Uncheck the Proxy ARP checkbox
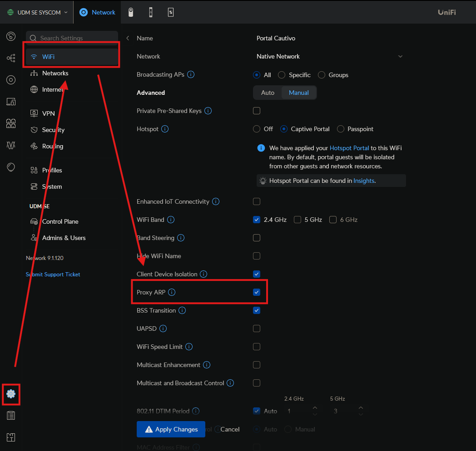Image resolution: width=476 pixels, height=451 pixels. (x=257, y=292)
